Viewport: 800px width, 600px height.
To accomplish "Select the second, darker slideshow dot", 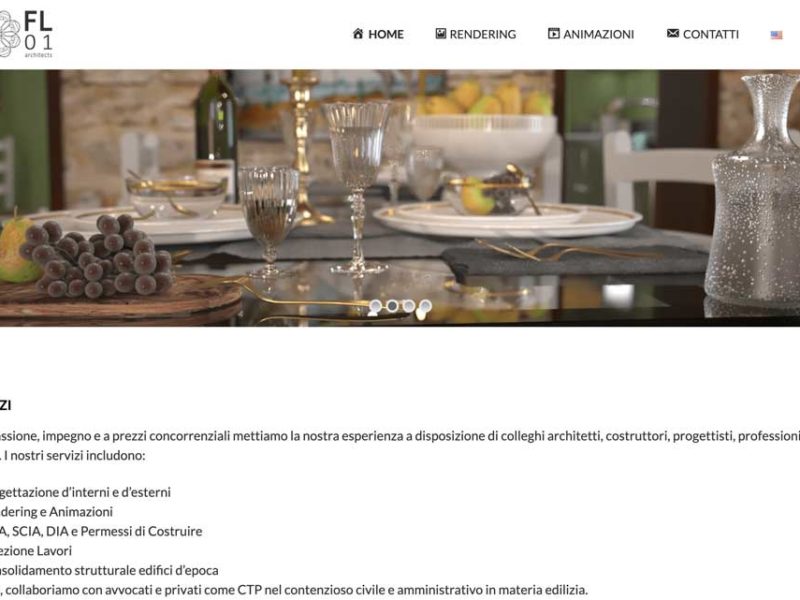I will 392,306.
